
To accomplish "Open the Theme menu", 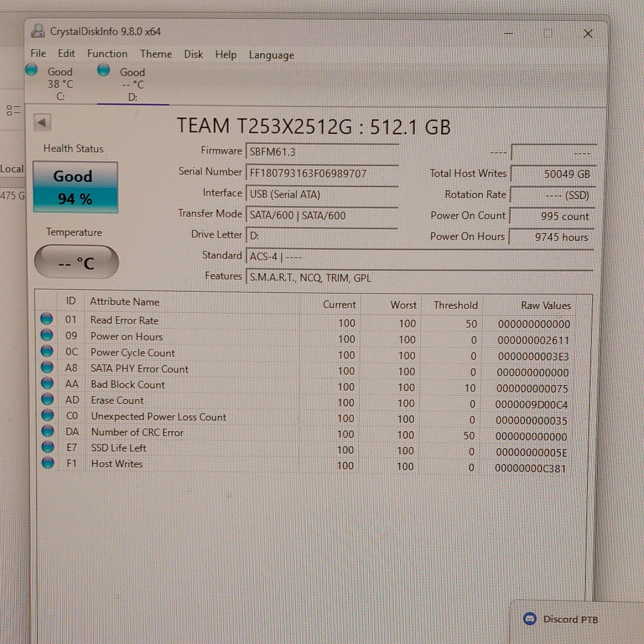I will [x=156, y=54].
